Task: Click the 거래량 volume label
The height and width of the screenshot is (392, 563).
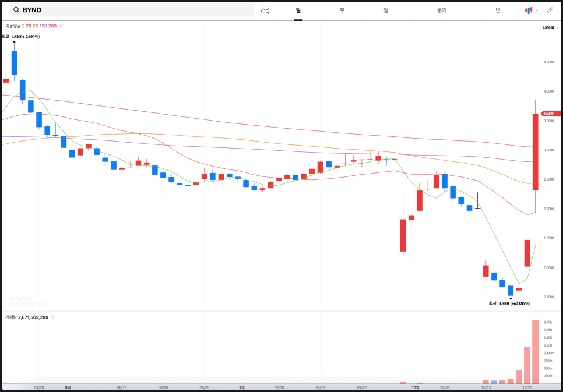Action: [x=11, y=317]
